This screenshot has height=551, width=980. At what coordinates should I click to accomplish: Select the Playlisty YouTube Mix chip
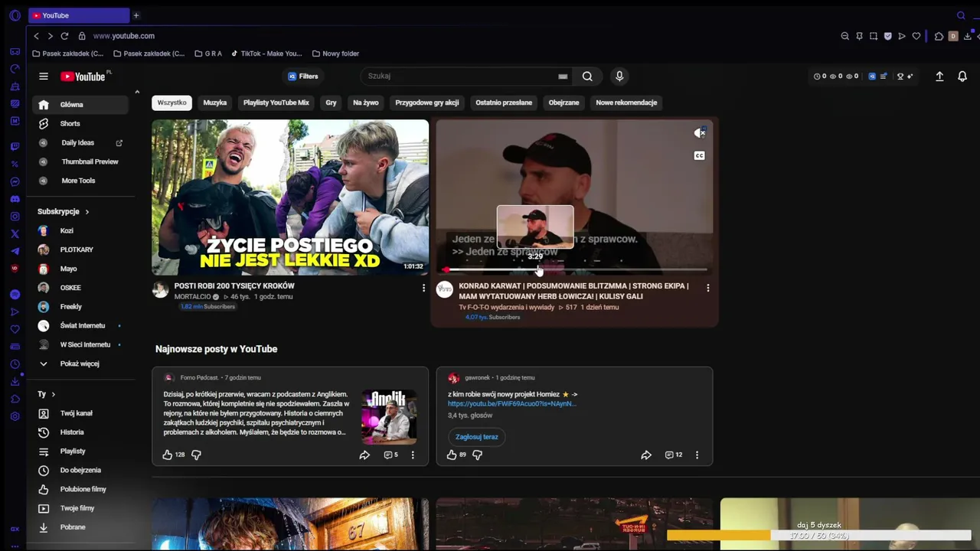pos(276,103)
